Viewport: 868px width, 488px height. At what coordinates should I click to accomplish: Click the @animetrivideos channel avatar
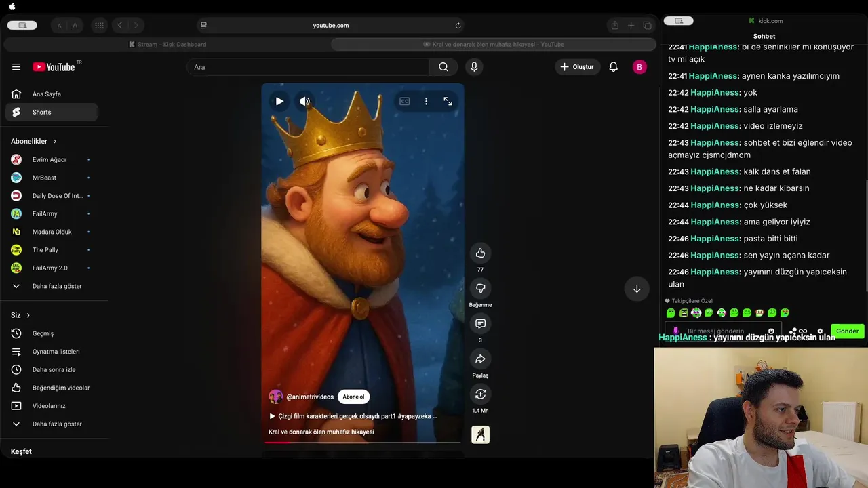275,396
